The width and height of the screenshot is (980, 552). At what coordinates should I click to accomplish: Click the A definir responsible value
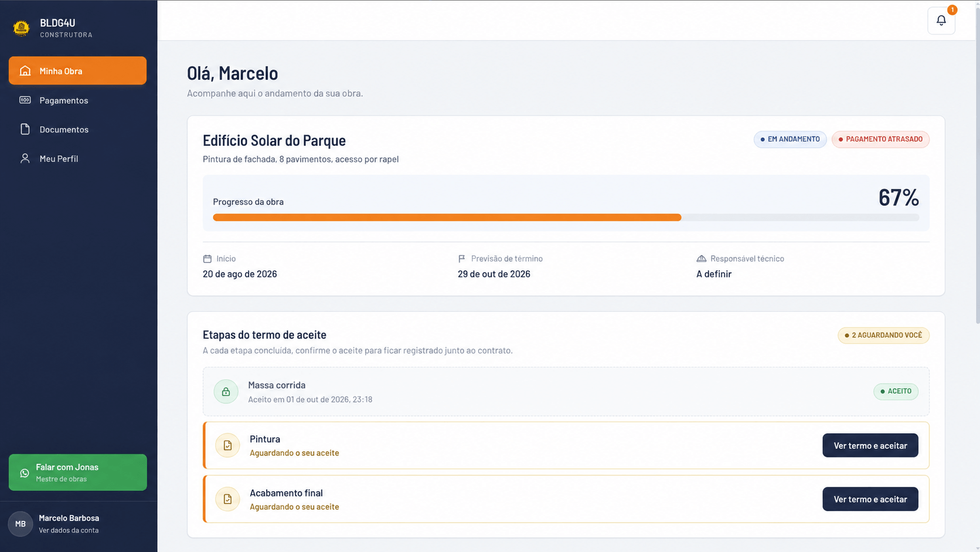[x=714, y=274]
